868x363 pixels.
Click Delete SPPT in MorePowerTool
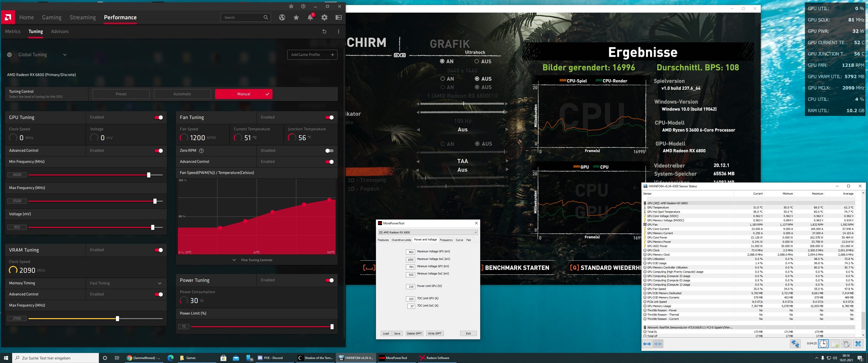pyautogui.click(x=414, y=333)
